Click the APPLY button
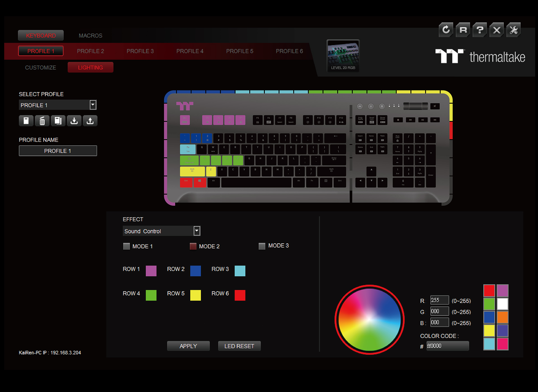 (x=188, y=346)
